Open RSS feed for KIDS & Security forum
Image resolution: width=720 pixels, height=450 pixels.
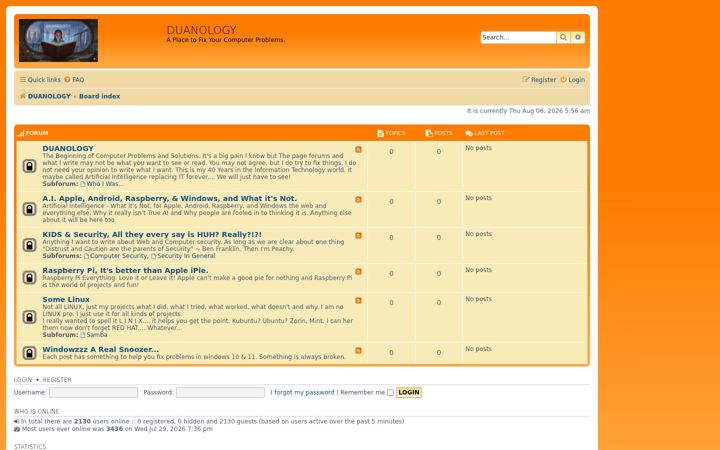tap(358, 236)
